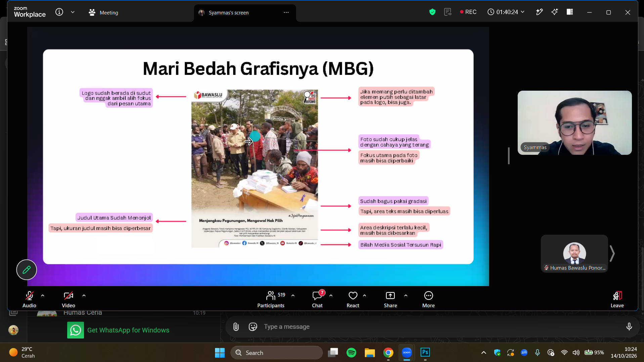644x362 pixels.
Task: Click the green encryption shield icon
Action: (432, 12)
